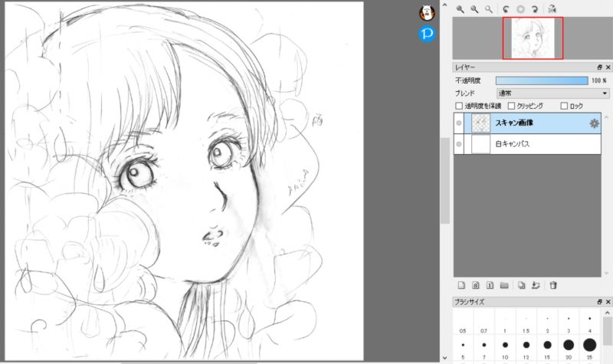Select the スキャン画像 layer thumbnail

(x=480, y=123)
